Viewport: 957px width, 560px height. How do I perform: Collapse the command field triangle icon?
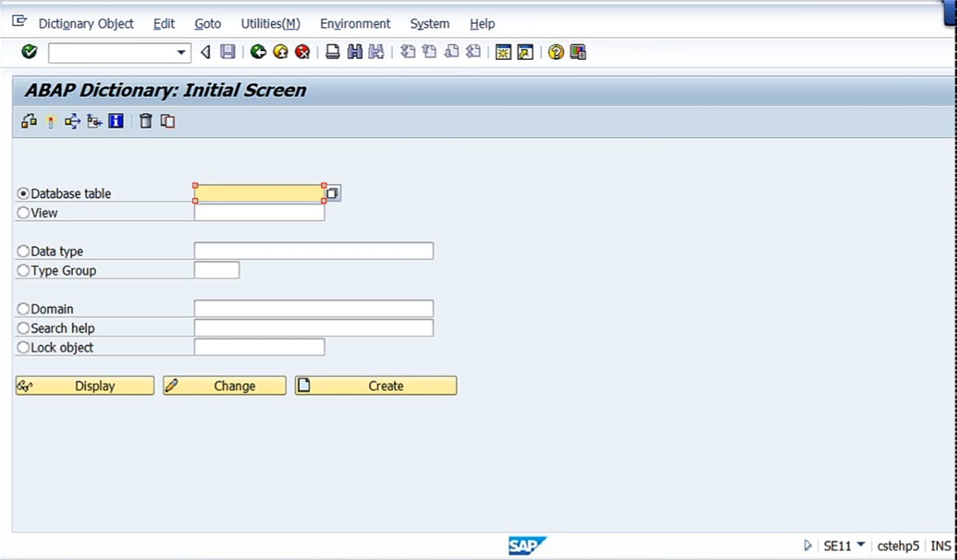(205, 53)
